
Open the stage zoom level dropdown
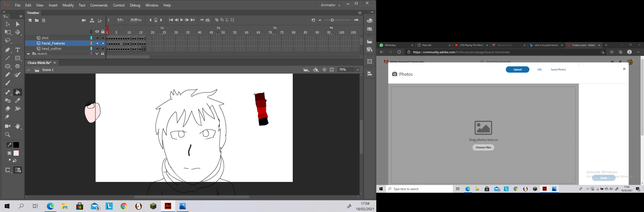point(358,69)
